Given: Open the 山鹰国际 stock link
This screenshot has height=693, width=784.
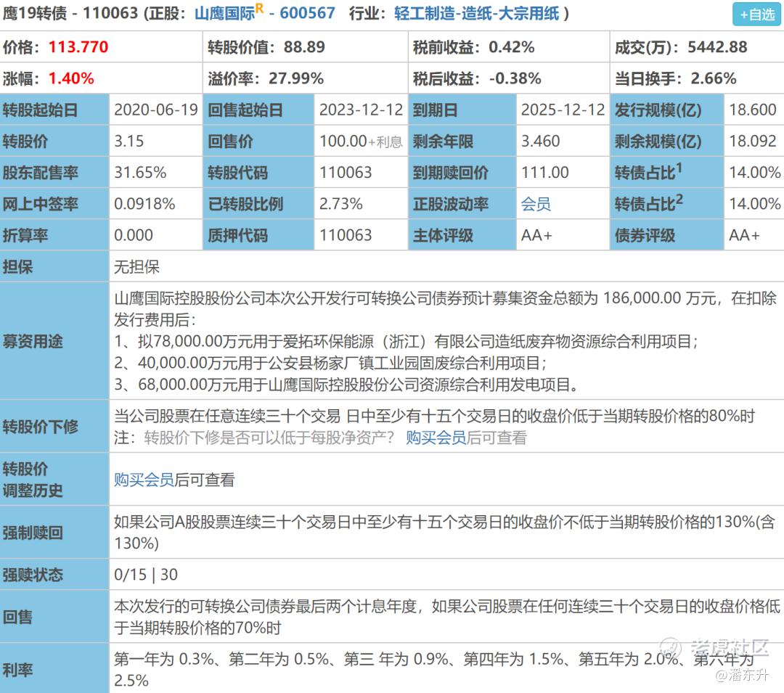Looking at the screenshot, I should 224,13.
